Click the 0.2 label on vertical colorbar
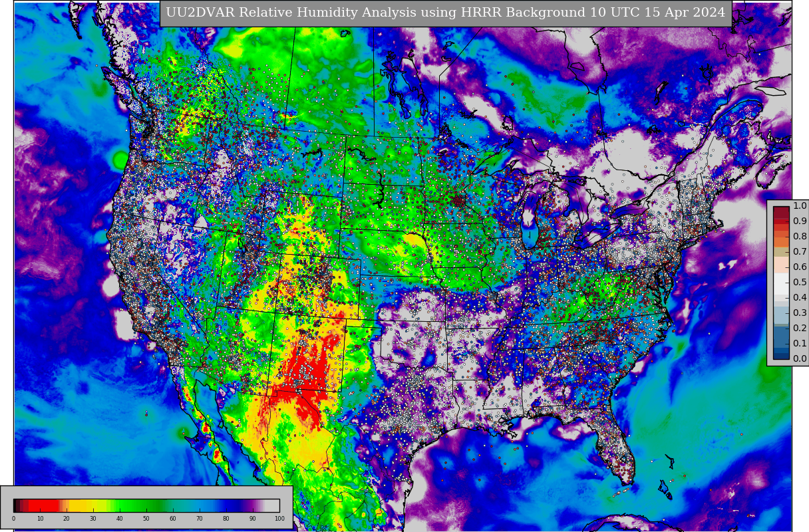 click(x=800, y=328)
